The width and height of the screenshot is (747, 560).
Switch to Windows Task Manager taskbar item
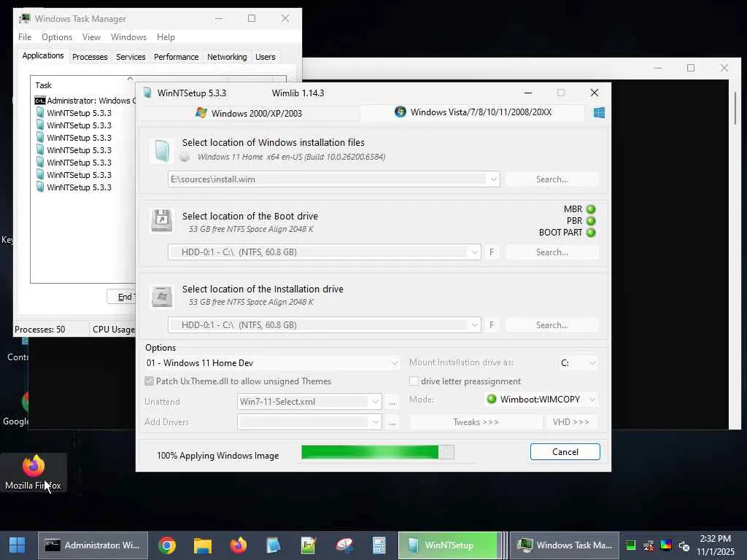(x=564, y=545)
